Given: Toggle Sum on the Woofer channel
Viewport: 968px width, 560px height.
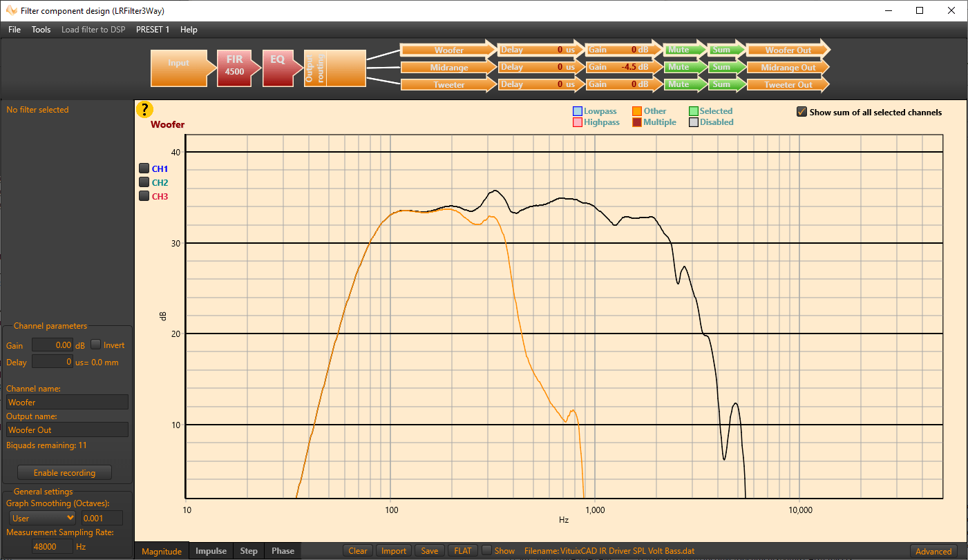Looking at the screenshot, I should 726,50.
